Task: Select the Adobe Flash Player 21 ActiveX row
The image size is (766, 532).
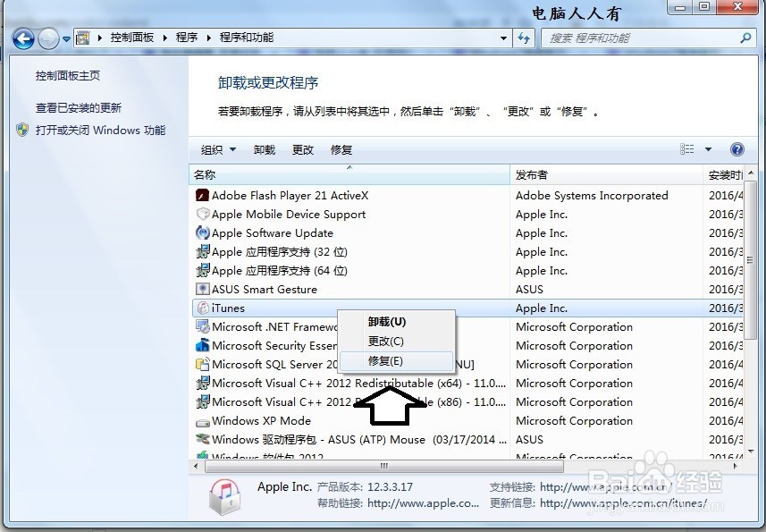Action: click(x=467, y=196)
